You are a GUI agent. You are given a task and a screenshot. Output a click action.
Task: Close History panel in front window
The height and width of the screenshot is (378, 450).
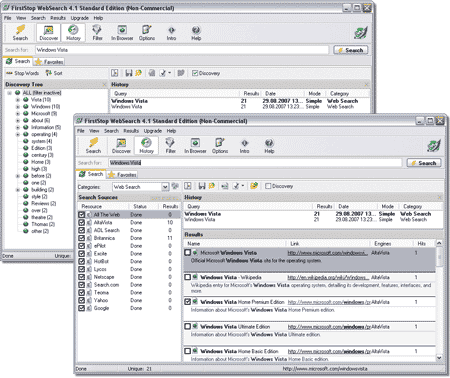439,197
